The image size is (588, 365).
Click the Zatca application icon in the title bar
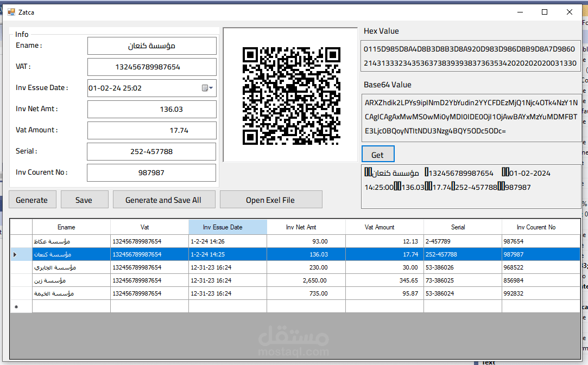(12, 12)
